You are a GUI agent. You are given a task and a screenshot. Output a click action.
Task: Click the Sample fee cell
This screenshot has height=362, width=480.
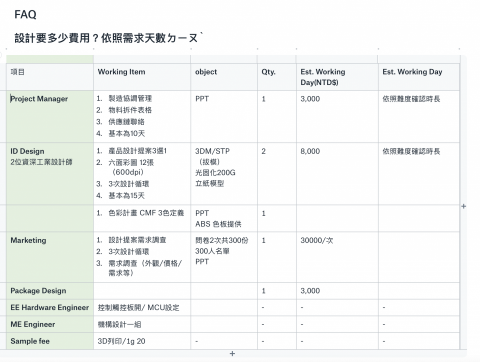(x=50, y=341)
